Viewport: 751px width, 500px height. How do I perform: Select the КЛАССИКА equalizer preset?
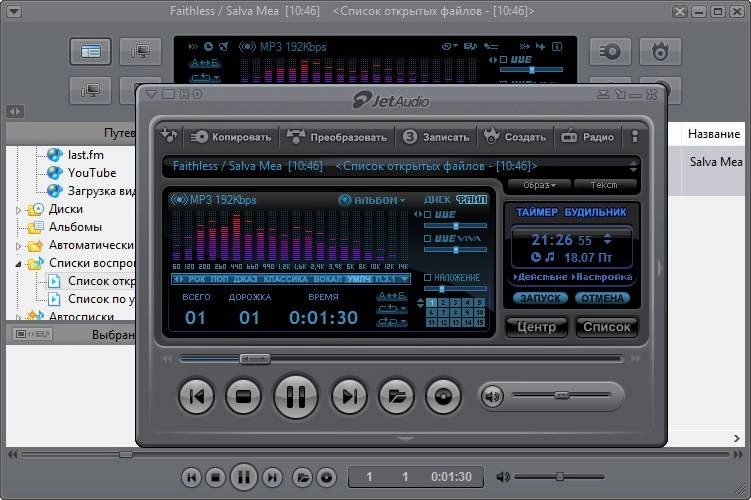(285, 279)
